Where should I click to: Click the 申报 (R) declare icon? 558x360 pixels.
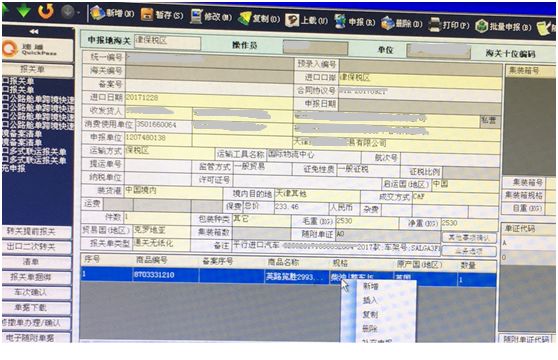point(340,21)
